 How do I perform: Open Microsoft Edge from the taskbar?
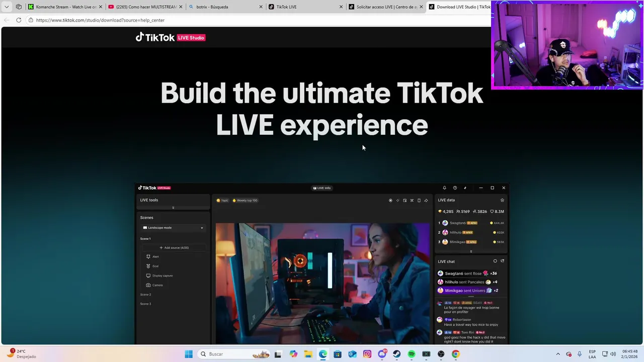(x=323, y=354)
